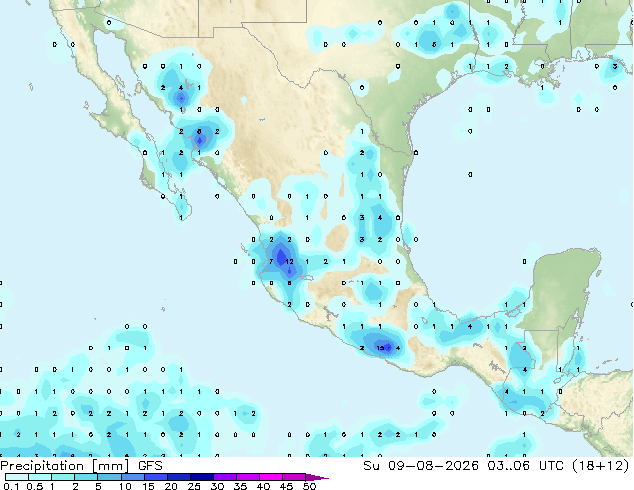Click the 0.5–1 mm legend color swatch
Screen dimensions: 634x490
click(40, 477)
